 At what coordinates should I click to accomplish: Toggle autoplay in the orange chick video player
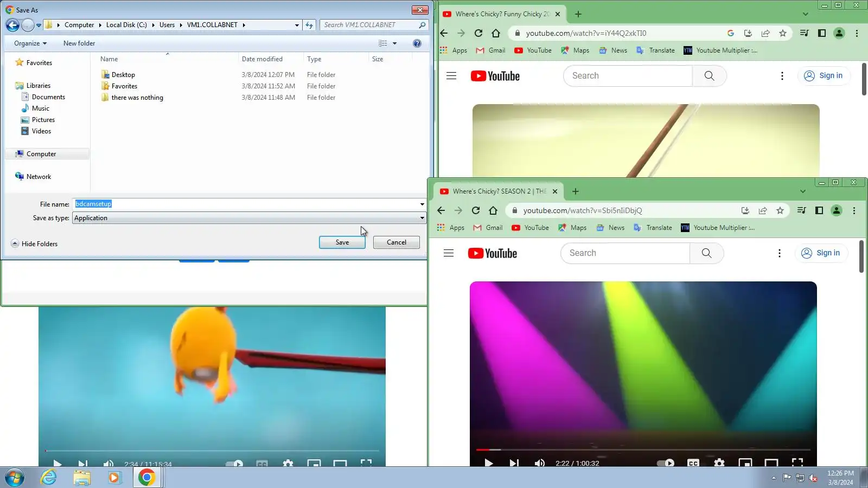coord(234,464)
